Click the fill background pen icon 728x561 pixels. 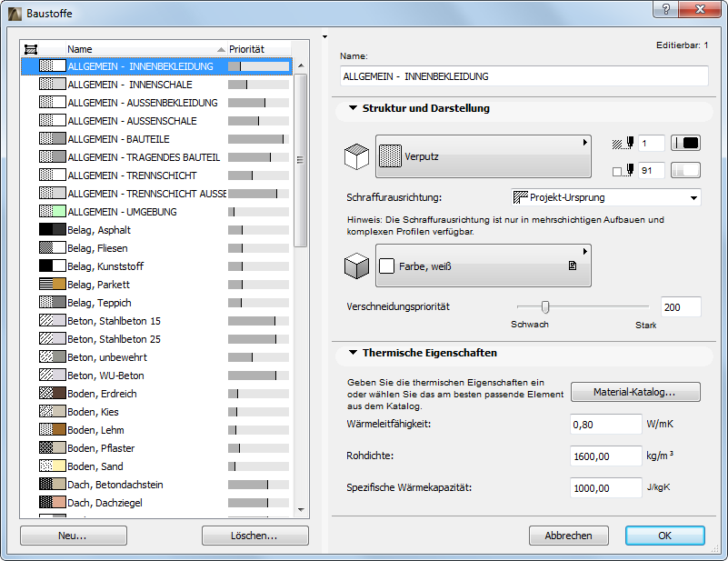[623, 170]
